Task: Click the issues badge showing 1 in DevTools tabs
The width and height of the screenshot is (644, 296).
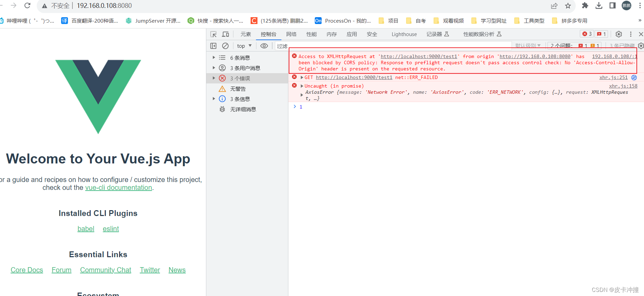Action: tap(601, 34)
